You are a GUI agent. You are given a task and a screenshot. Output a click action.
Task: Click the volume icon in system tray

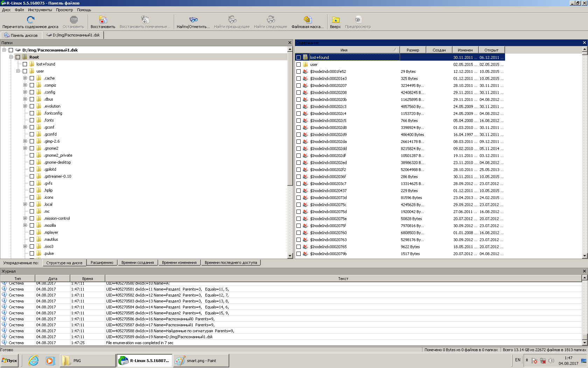pos(551,361)
